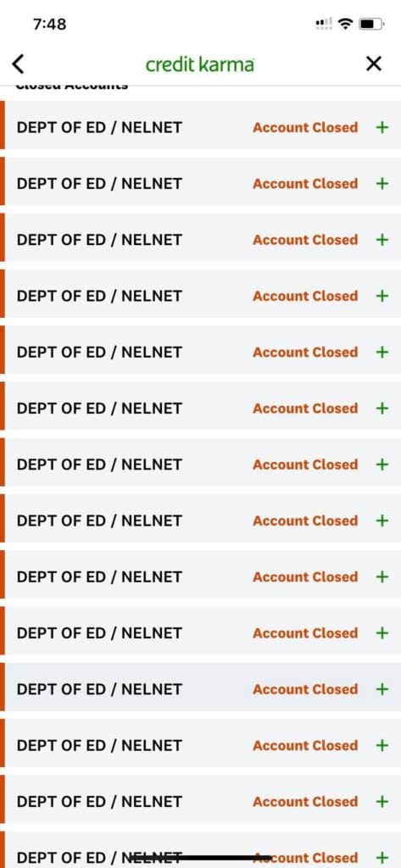This screenshot has width=401, height=868.
Task: Tap the plus icon on the highlighted eleventh row
Action: pyautogui.click(x=382, y=689)
